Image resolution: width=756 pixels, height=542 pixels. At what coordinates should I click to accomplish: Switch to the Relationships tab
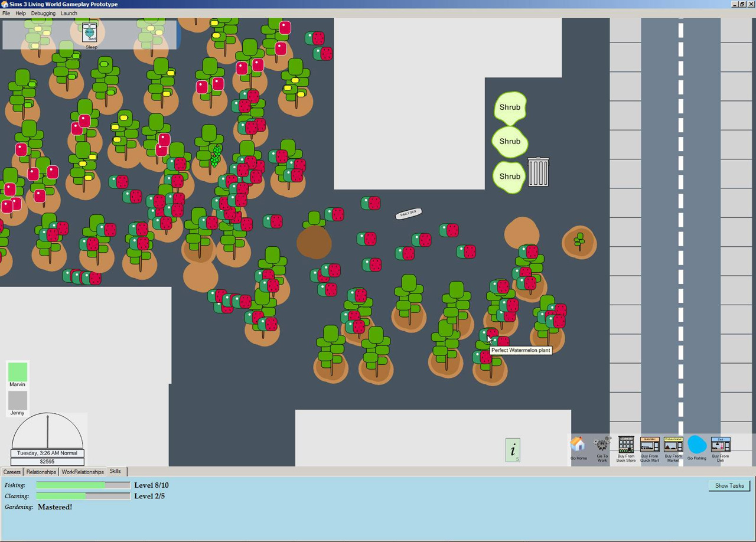click(41, 472)
